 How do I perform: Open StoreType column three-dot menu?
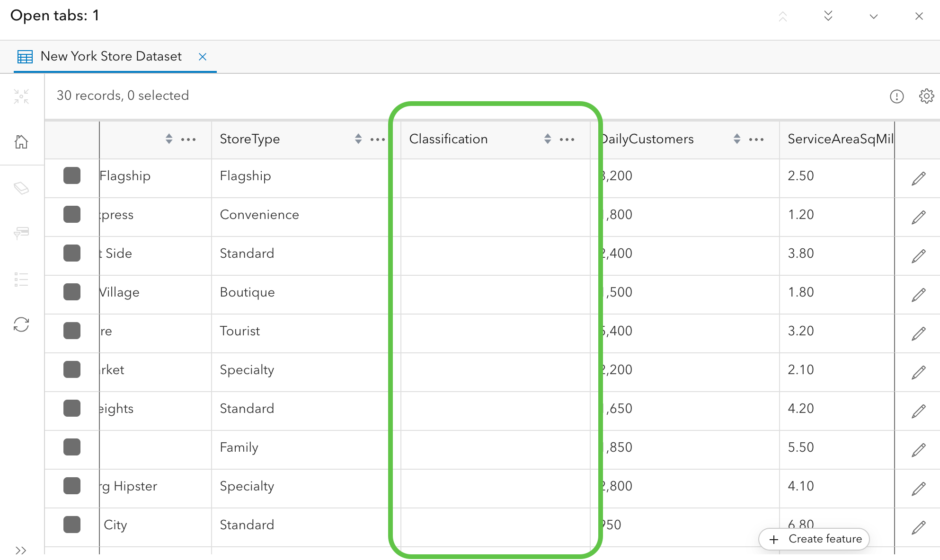pyautogui.click(x=377, y=140)
